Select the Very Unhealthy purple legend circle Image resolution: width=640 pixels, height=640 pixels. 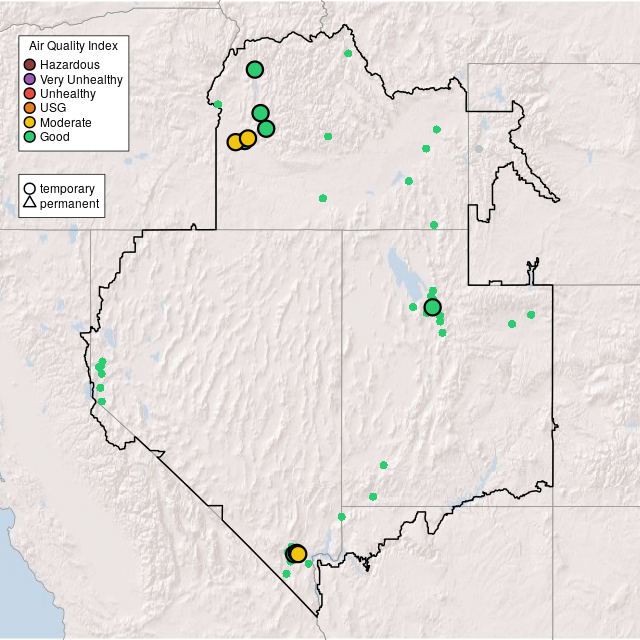click(30, 79)
